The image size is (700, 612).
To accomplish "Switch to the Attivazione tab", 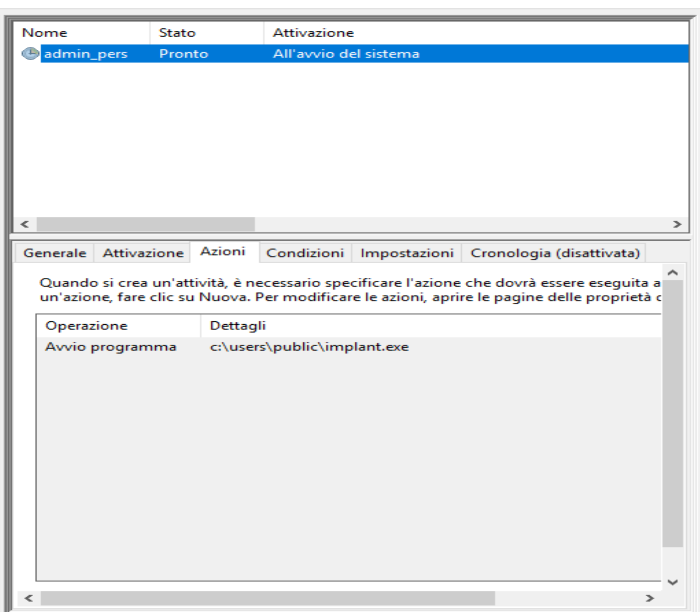I will [x=143, y=253].
